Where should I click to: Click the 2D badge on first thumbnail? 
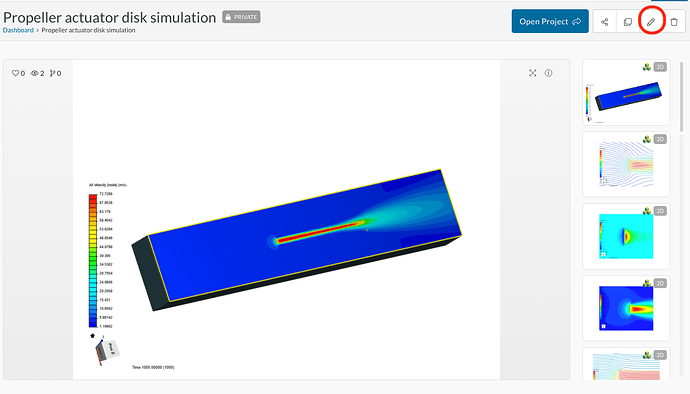[660, 67]
